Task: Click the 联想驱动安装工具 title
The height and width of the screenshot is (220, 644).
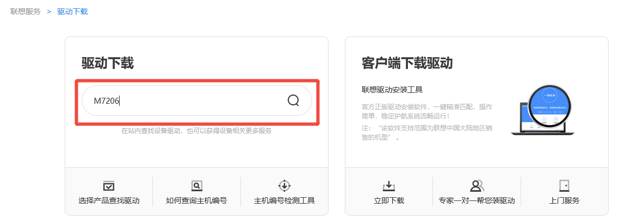Action: point(392,90)
